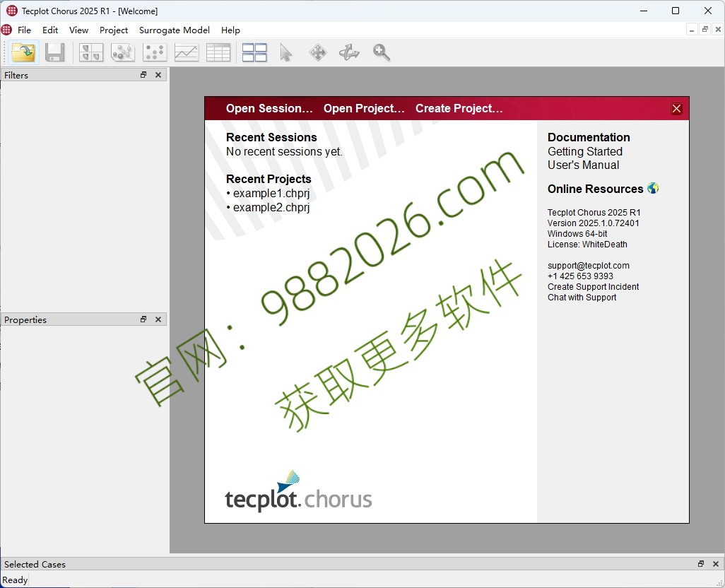Click Create Support Incident
Image resolution: width=725 pixels, height=588 pixels.
[x=594, y=287]
